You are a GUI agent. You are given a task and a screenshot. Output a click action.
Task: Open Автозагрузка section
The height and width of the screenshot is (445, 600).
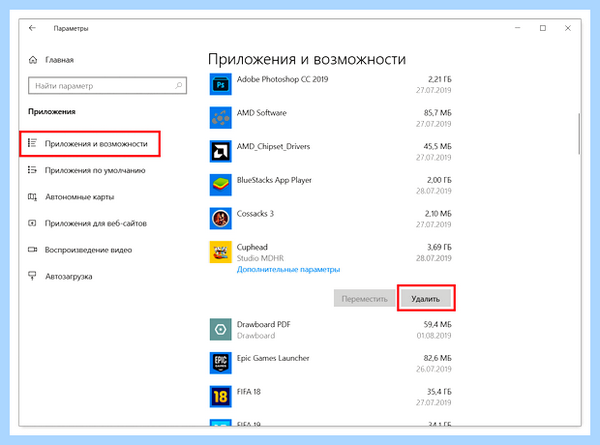coord(68,276)
